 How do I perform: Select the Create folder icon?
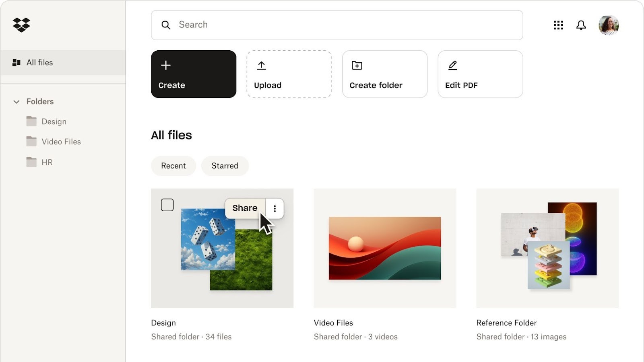357,65
